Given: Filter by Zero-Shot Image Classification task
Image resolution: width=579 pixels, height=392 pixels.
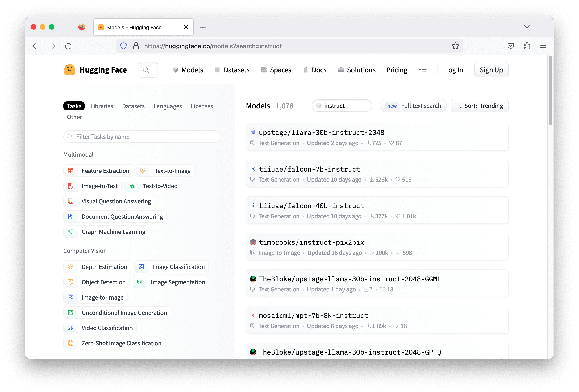Looking at the screenshot, I should [x=114, y=343].
